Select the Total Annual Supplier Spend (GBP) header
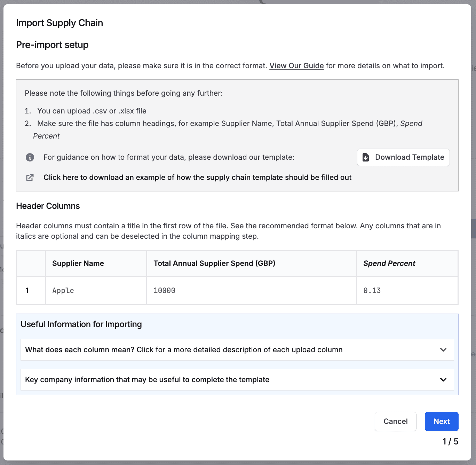Screen dimensions: 476x465 [x=214, y=263]
